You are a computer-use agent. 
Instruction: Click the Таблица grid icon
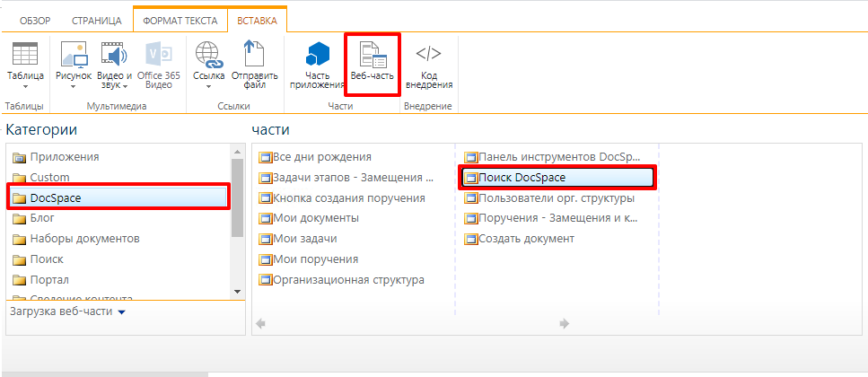click(25, 54)
